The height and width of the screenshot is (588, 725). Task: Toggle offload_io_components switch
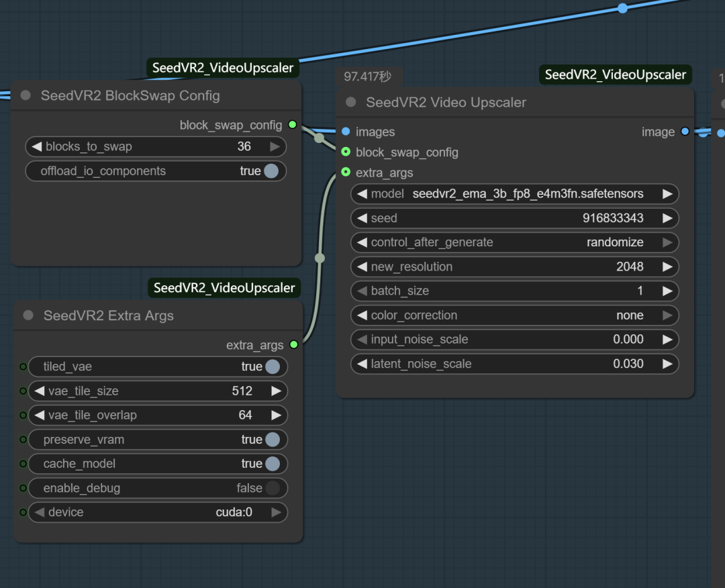(271, 171)
